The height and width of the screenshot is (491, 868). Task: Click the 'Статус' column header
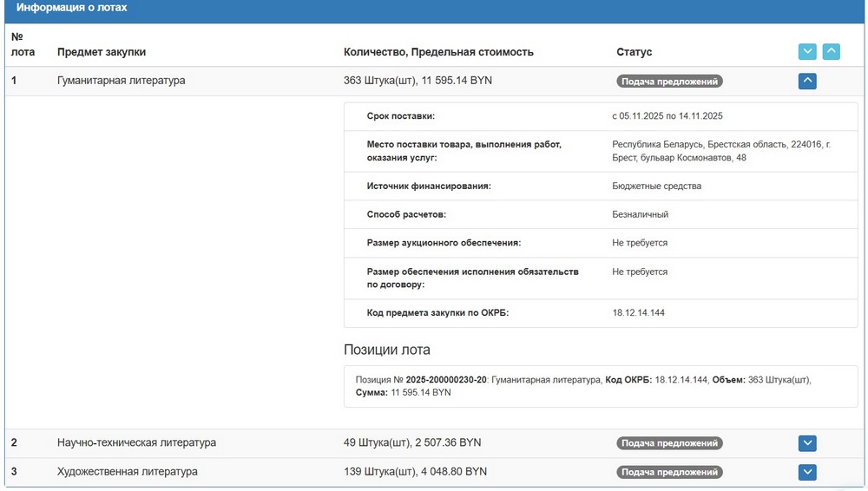coord(634,52)
